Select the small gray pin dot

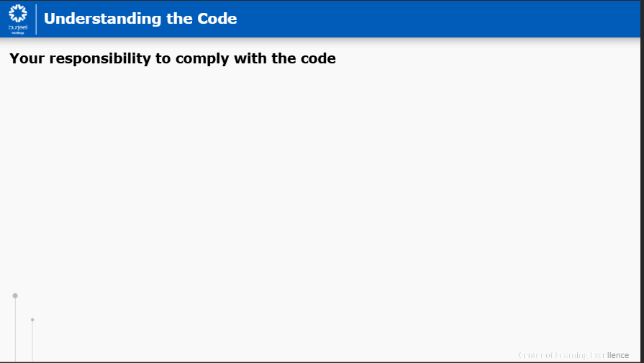(x=32, y=319)
